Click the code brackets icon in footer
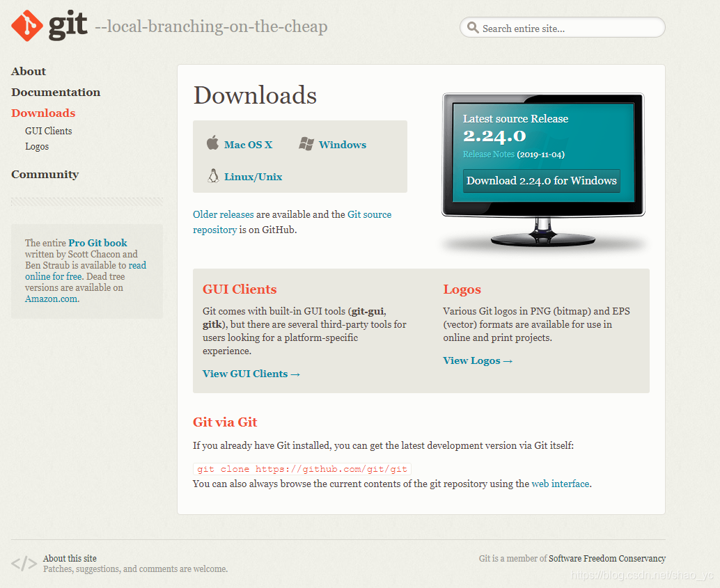Image resolution: width=720 pixels, height=588 pixels. tap(24, 563)
